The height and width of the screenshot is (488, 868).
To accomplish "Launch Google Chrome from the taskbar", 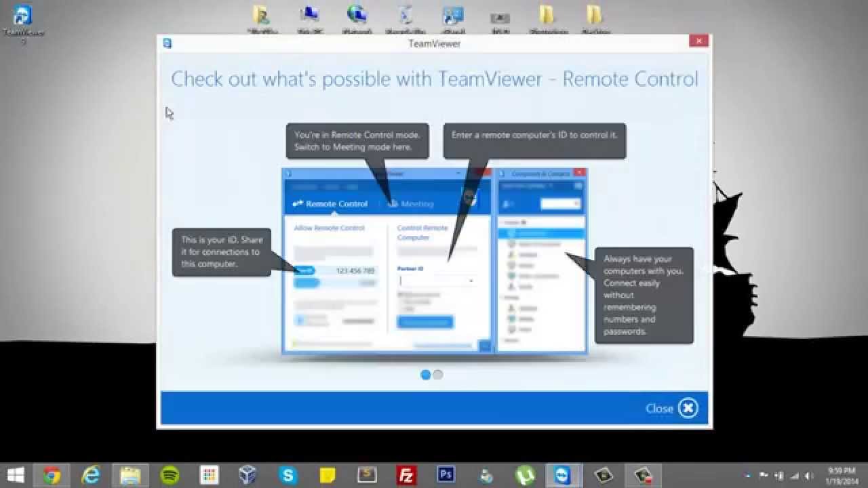I will point(52,475).
